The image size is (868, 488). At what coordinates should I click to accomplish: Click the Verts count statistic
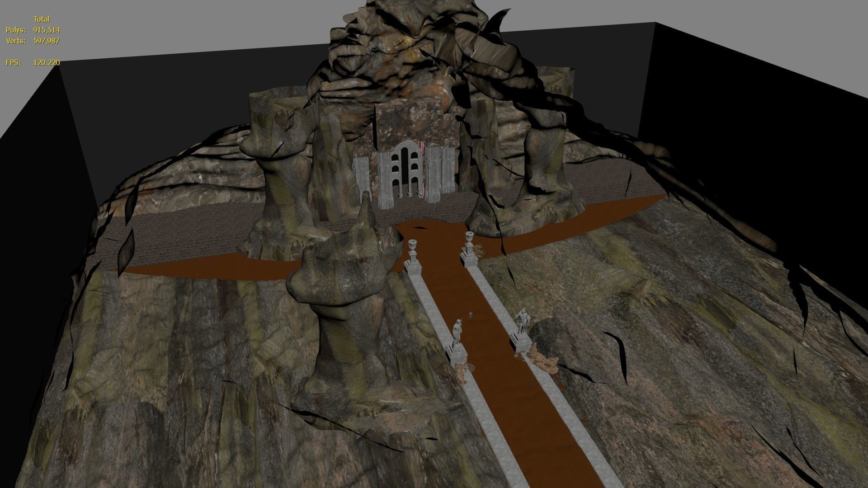point(45,41)
